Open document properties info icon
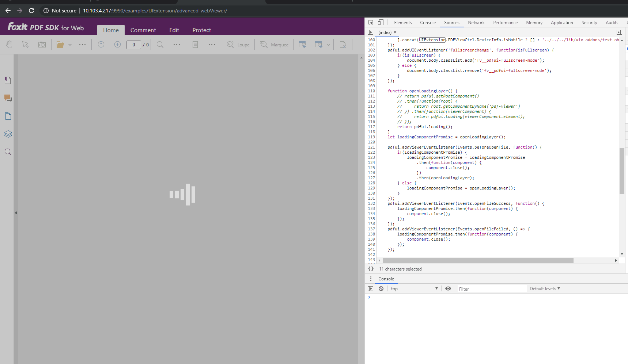Viewport: 628px width, 364px height. click(343, 45)
